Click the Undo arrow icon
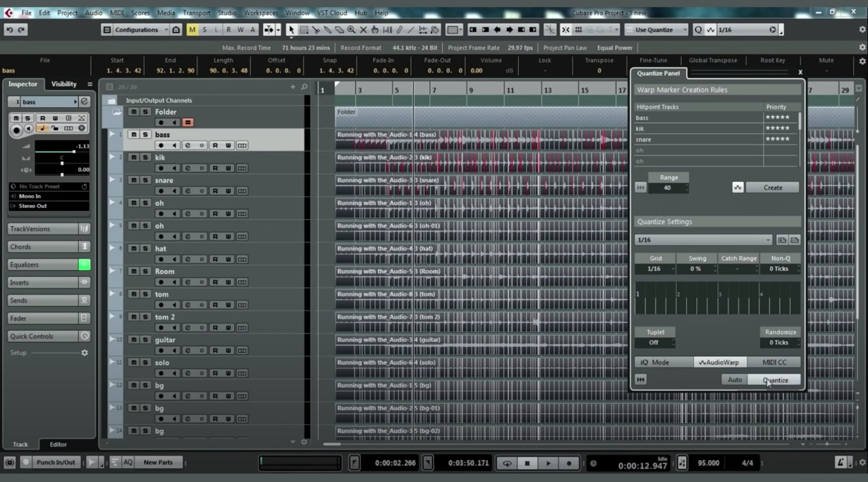Screen dimensions: 868x482 pos(9,30)
